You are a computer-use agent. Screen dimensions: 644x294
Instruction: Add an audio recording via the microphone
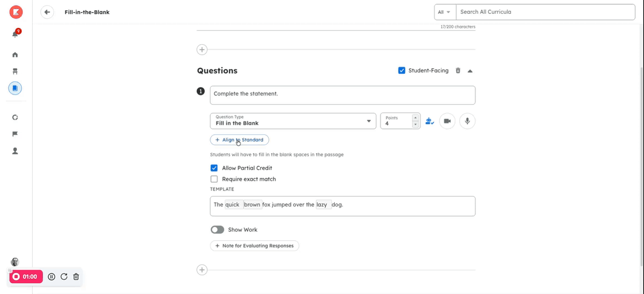pos(468,122)
